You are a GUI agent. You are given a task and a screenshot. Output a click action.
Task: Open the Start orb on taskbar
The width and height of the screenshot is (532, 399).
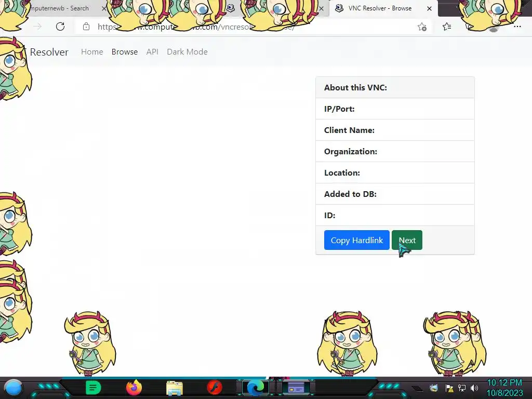point(14,388)
